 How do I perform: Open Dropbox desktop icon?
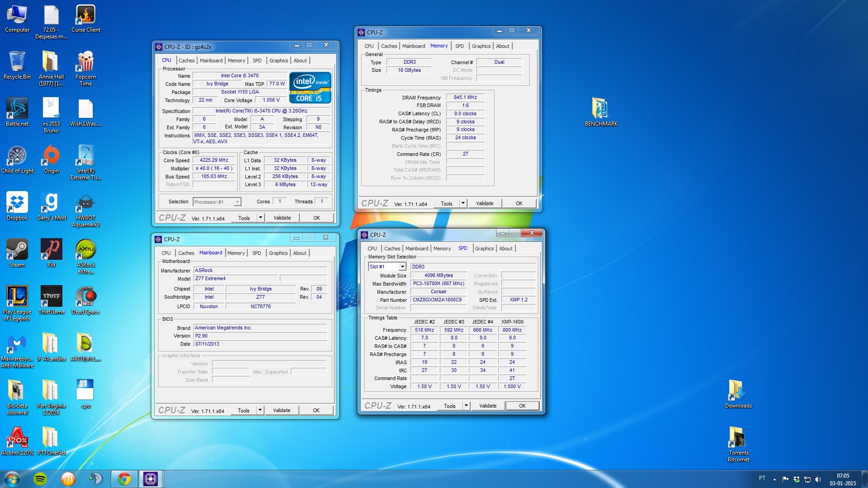tap(17, 207)
